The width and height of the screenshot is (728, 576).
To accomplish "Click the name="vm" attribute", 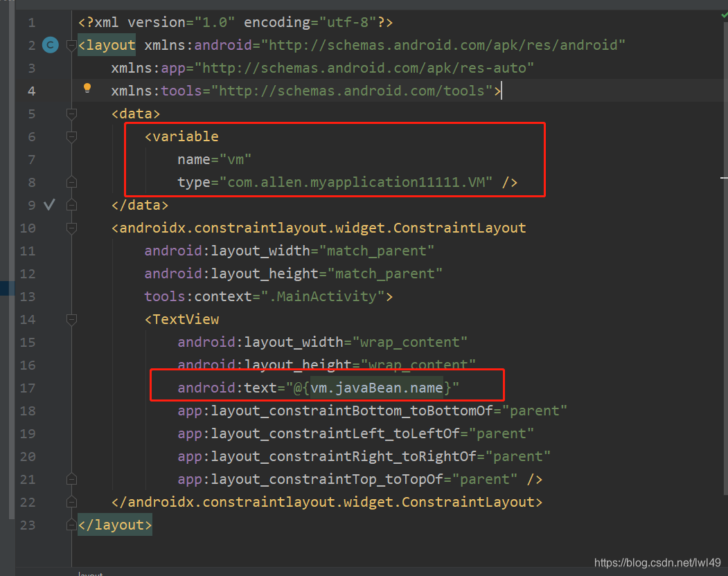I will pos(215,160).
